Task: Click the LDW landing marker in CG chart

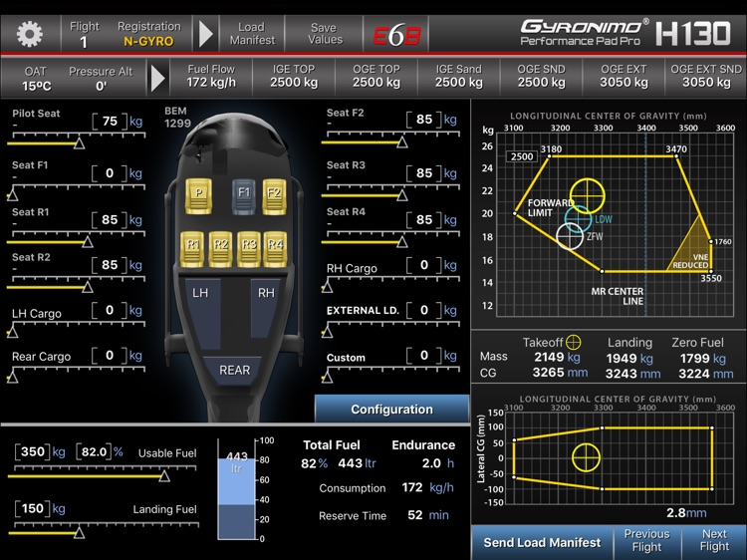Action: tap(578, 219)
